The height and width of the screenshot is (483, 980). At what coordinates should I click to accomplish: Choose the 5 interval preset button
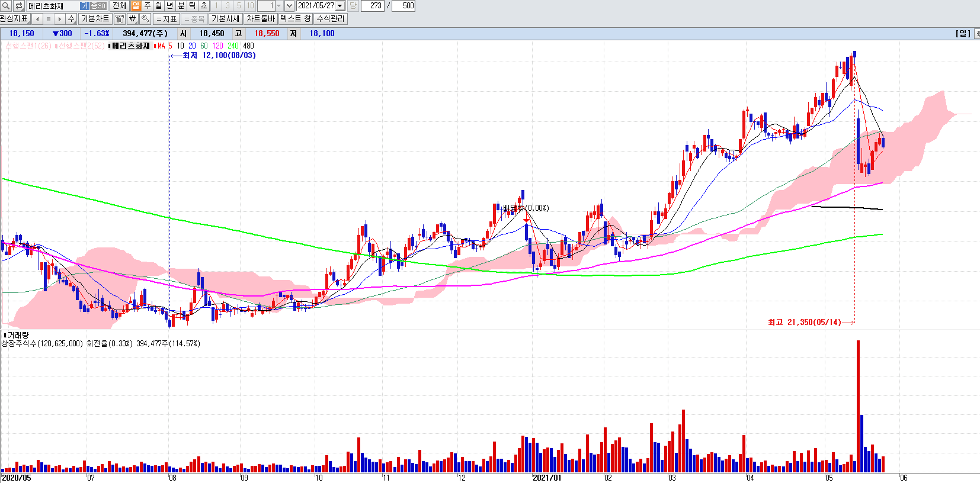[239, 6]
